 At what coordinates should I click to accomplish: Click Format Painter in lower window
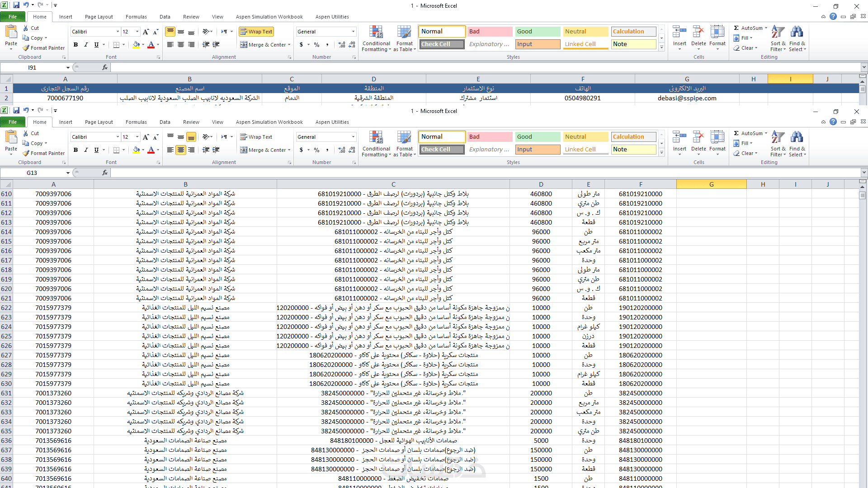[44, 153]
